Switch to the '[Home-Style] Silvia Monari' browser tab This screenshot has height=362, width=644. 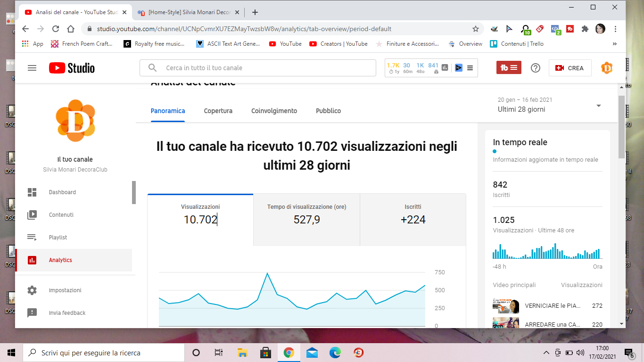(x=189, y=12)
